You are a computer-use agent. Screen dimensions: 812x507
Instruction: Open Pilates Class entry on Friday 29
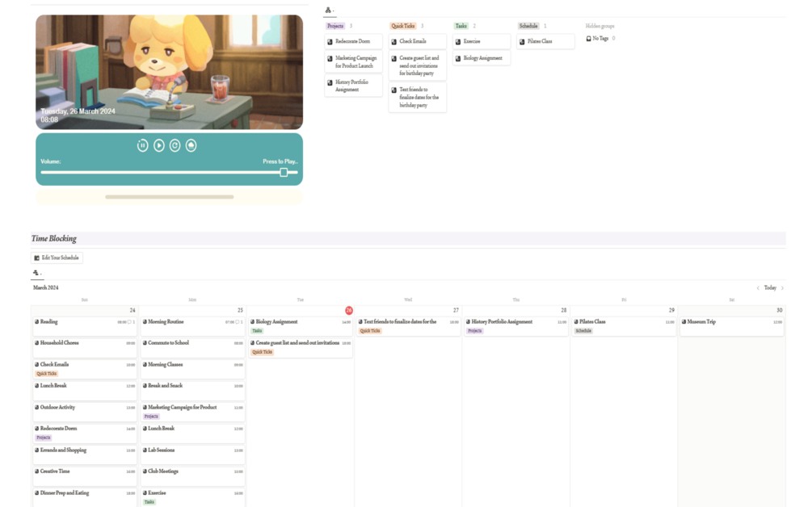[x=624, y=326]
